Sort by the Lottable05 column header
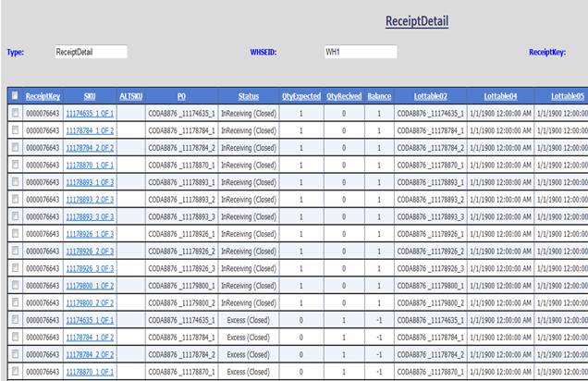This screenshot has width=588, height=381. 568,97
